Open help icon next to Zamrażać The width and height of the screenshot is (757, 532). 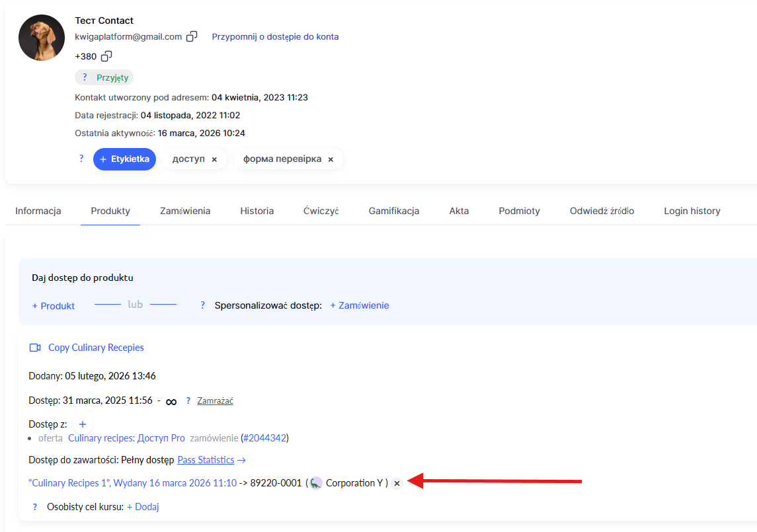(188, 400)
